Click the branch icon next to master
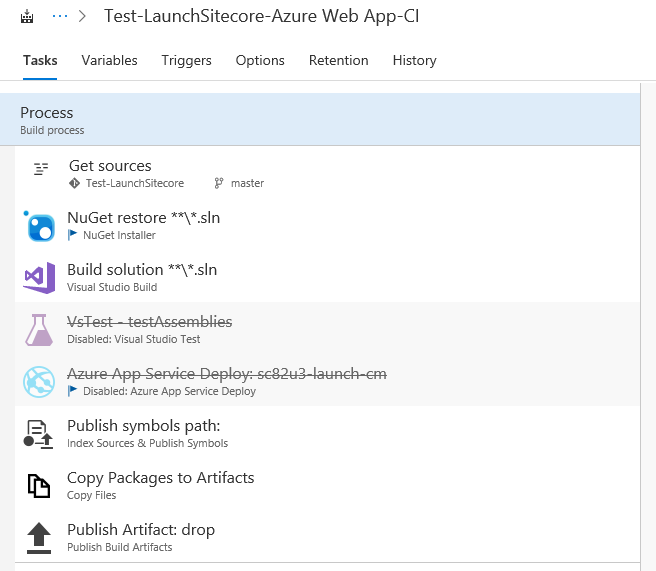This screenshot has width=656, height=571. pyautogui.click(x=219, y=183)
